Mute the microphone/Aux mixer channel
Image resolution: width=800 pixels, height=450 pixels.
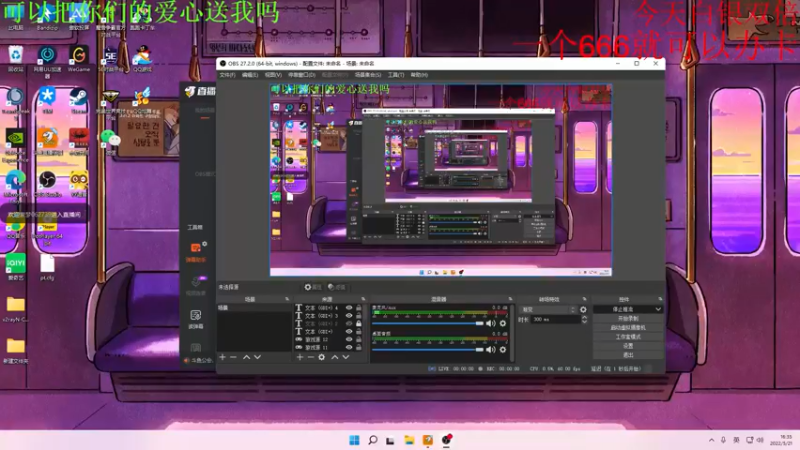click(x=490, y=323)
